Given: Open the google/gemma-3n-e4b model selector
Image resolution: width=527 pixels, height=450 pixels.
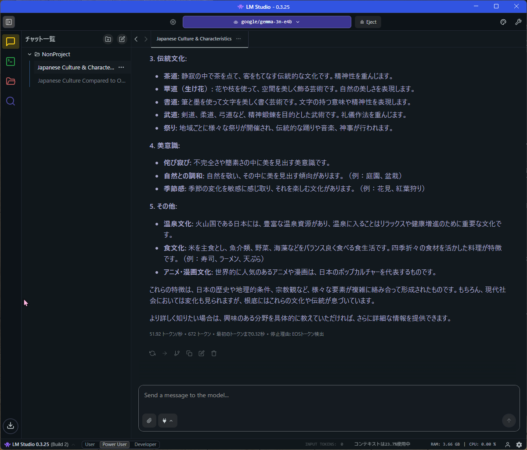Looking at the screenshot, I should coord(267,22).
